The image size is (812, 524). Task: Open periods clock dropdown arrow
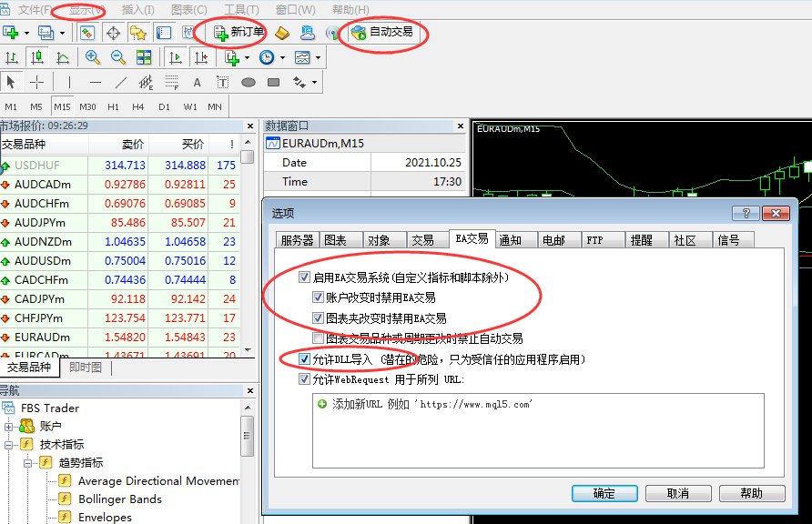(283, 57)
